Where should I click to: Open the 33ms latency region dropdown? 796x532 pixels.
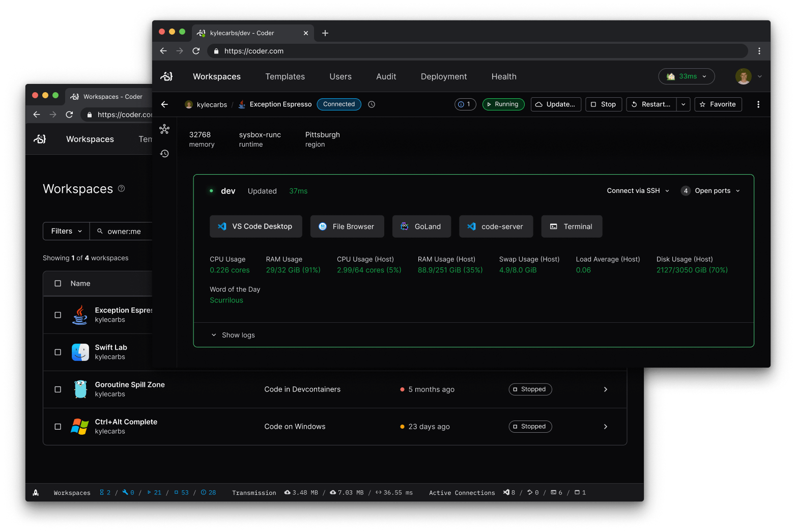[x=687, y=76]
